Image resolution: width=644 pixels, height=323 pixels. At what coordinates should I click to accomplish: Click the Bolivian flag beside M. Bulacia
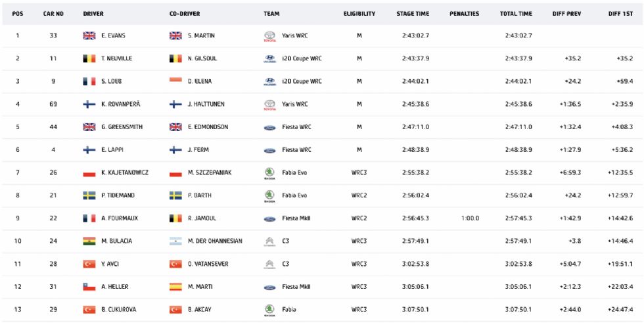point(89,241)
